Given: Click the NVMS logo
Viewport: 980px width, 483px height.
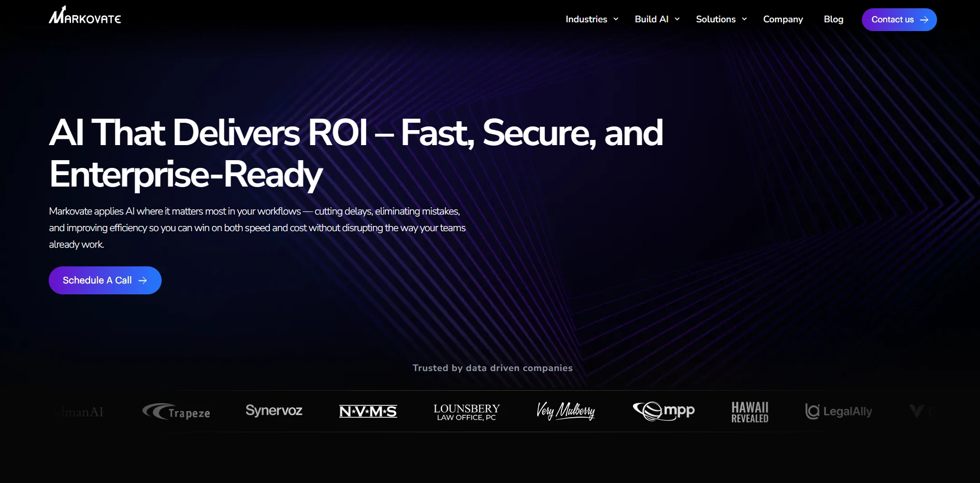Looking at the screenshot, I should (368, 411).
